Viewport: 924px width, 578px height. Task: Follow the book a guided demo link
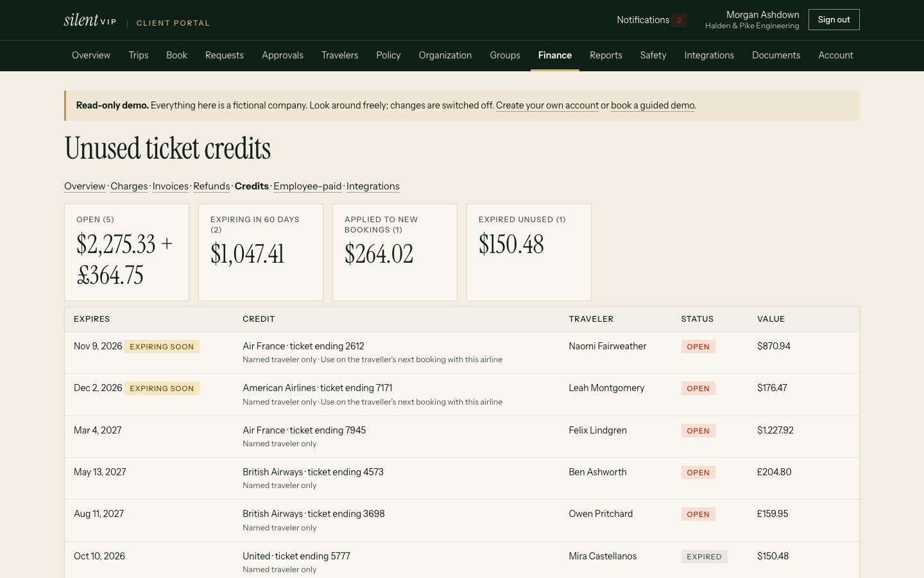click(x=653, y=105)
